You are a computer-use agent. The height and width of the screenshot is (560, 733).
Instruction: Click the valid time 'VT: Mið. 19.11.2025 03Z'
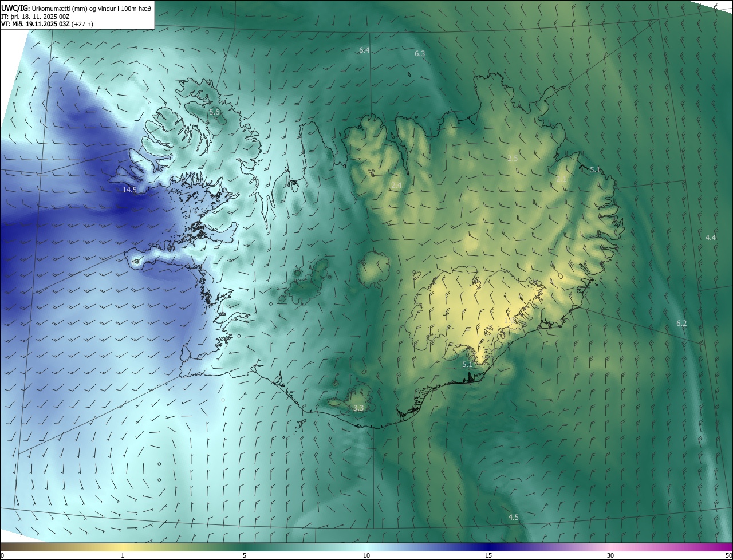pos(35,24)
